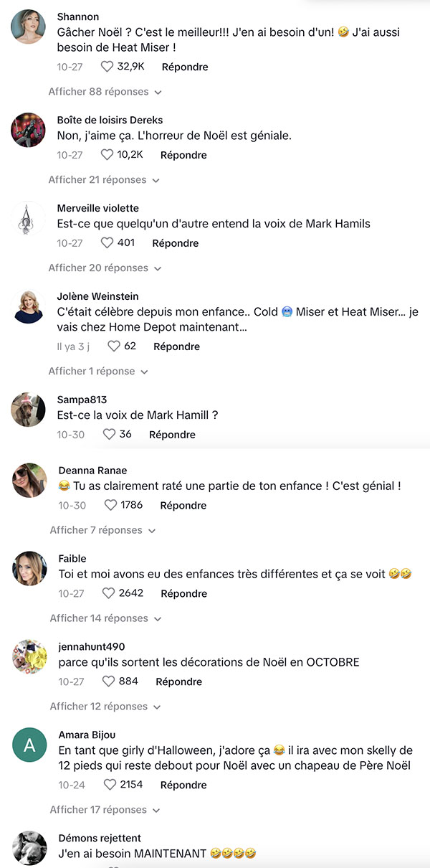Like jennahunt490's comment about OCTOBRE
The image size is (430, 868).
pos(109,682)
